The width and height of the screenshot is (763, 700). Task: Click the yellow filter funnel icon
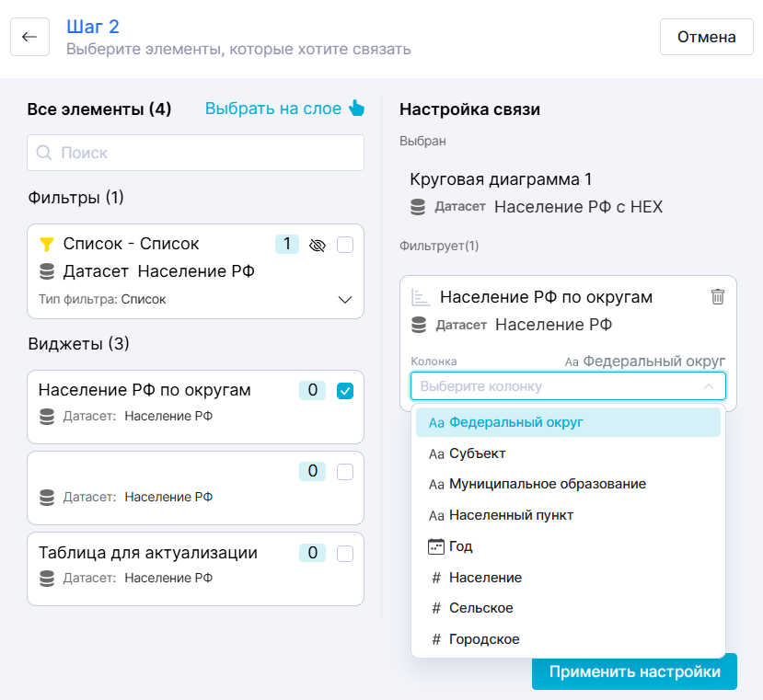(47, 245)
